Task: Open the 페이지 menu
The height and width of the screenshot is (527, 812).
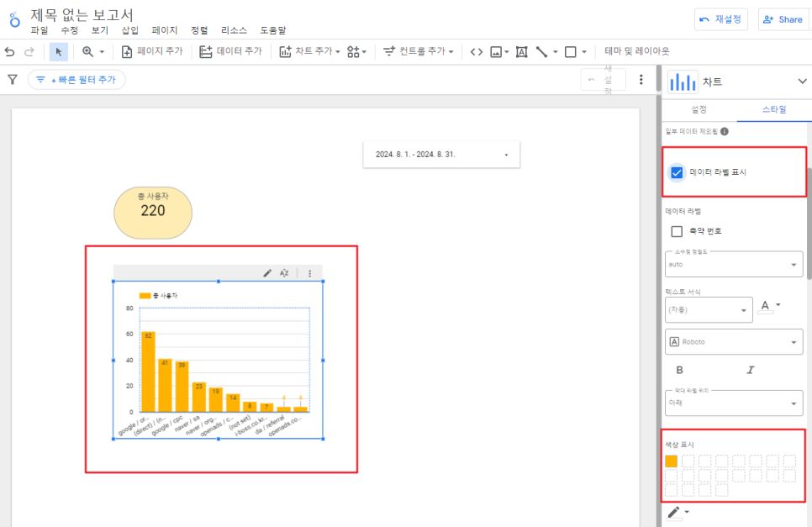Action: pyautogui.click(x=164, y=30)
